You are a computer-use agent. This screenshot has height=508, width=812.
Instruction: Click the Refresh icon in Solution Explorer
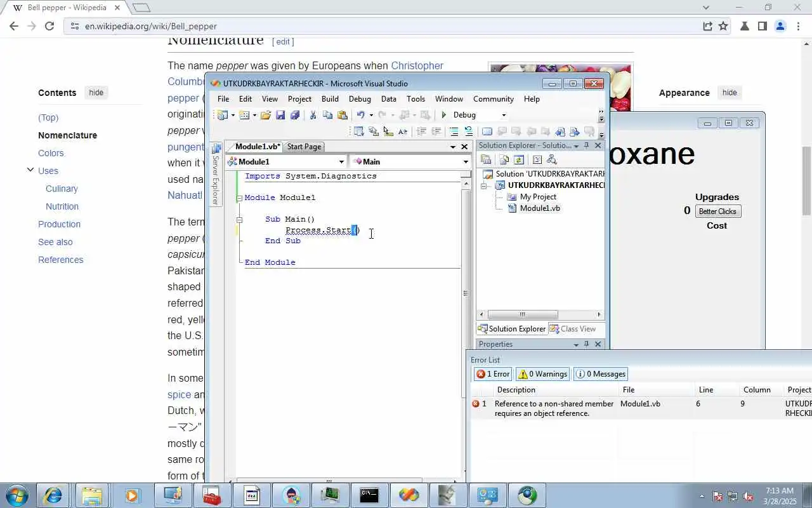[519, 160]
